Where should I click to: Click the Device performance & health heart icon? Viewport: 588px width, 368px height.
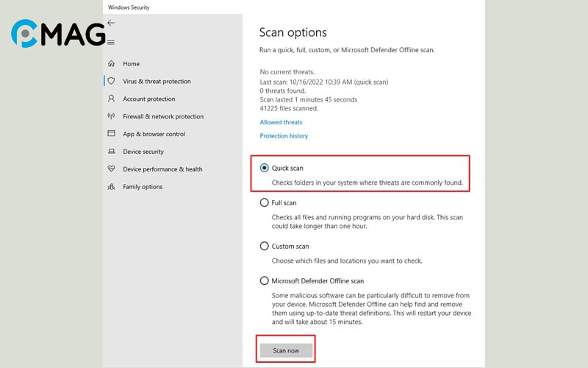[x=111, y=169]
